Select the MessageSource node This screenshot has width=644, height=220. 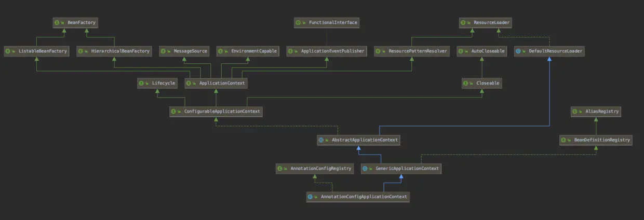point(184,51)
